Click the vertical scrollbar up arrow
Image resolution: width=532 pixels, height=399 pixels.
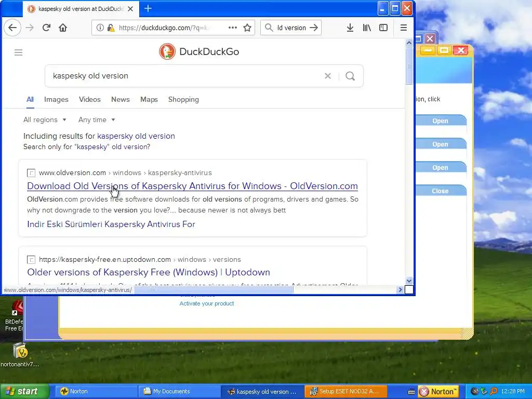coord(409,43)
